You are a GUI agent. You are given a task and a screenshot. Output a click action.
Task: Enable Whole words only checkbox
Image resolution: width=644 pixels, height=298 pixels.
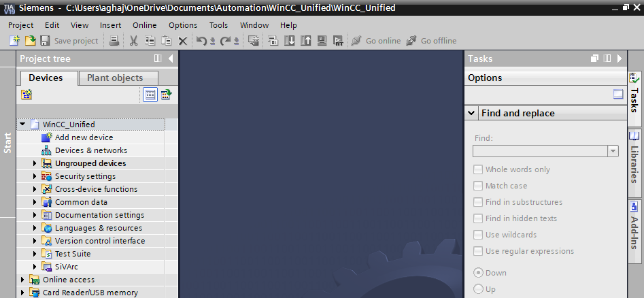477,169
